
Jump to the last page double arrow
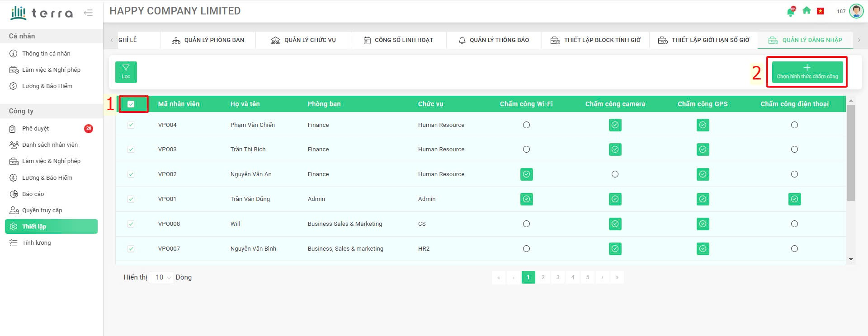point(617,277)
